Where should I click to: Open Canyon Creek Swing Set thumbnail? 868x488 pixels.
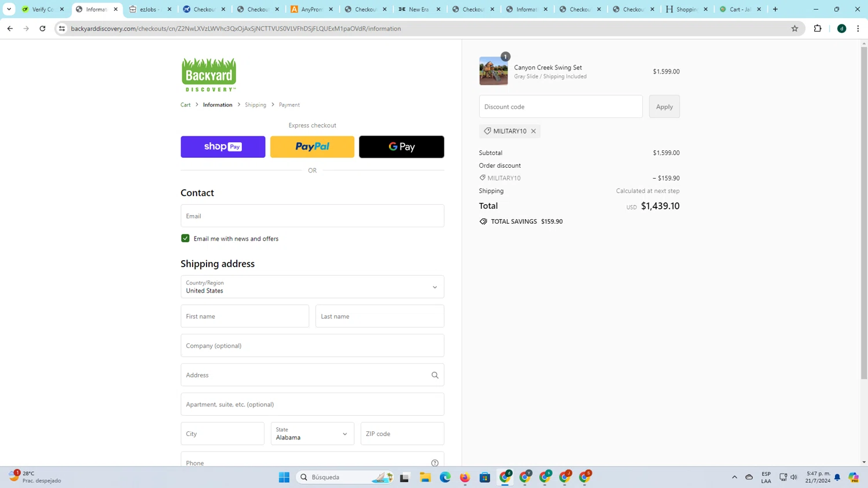click(x=494, y=71)
